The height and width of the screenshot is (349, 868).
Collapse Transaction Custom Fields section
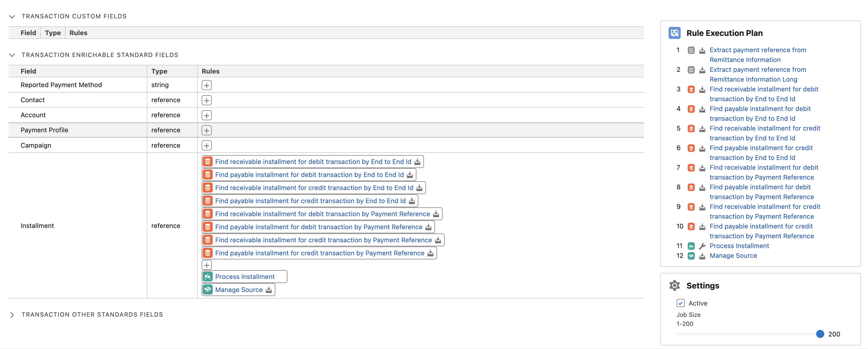click(x=12, y=17)
